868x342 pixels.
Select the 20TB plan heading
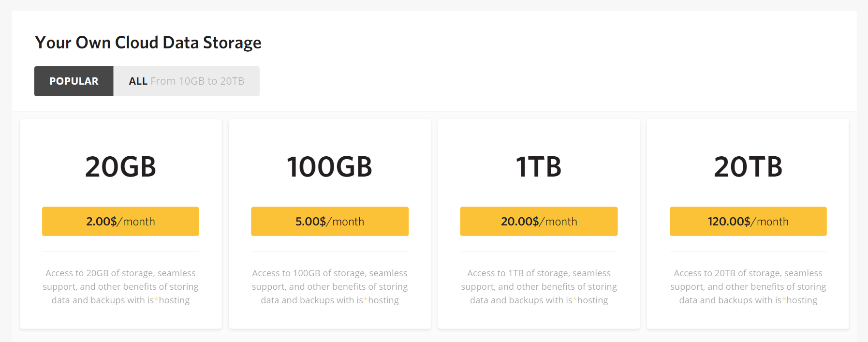point(748,167)
